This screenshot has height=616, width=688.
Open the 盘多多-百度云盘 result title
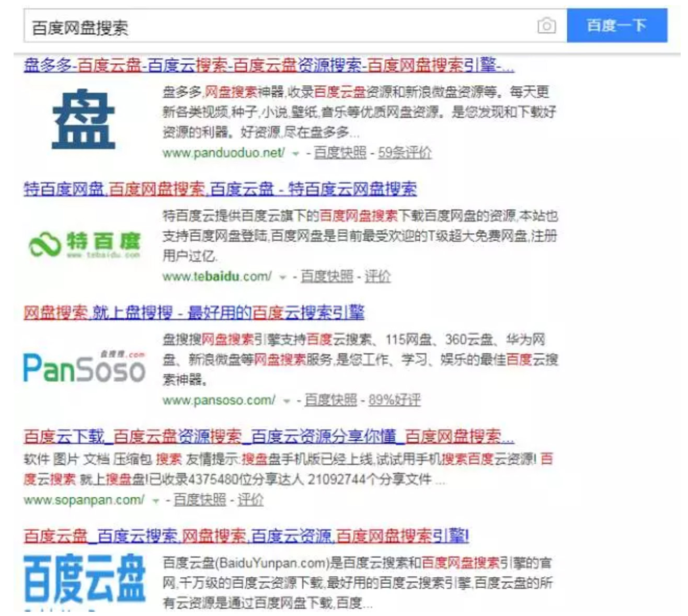(269, 65)
